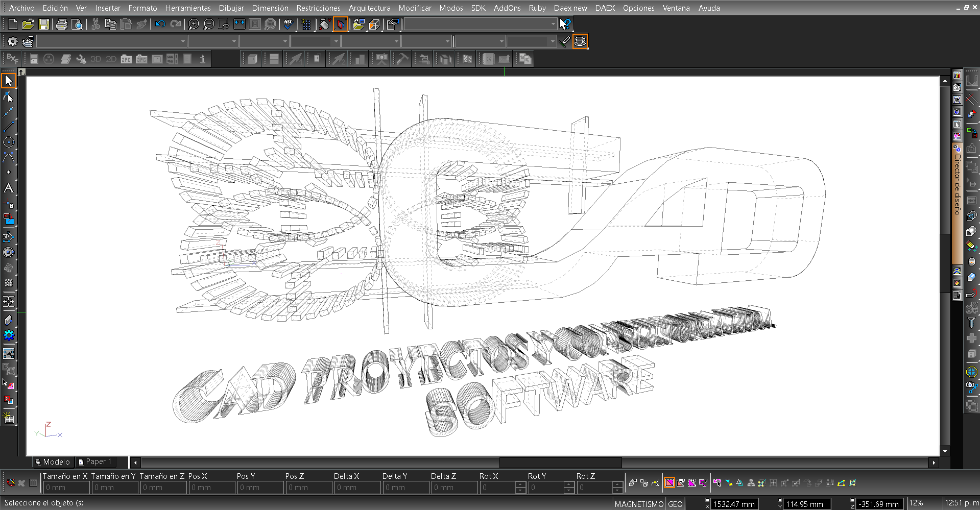The height and width of the screenshot is (510, 980).
Task: Toggle MAGNETISMO snap mode
Action: pos(638,504)
